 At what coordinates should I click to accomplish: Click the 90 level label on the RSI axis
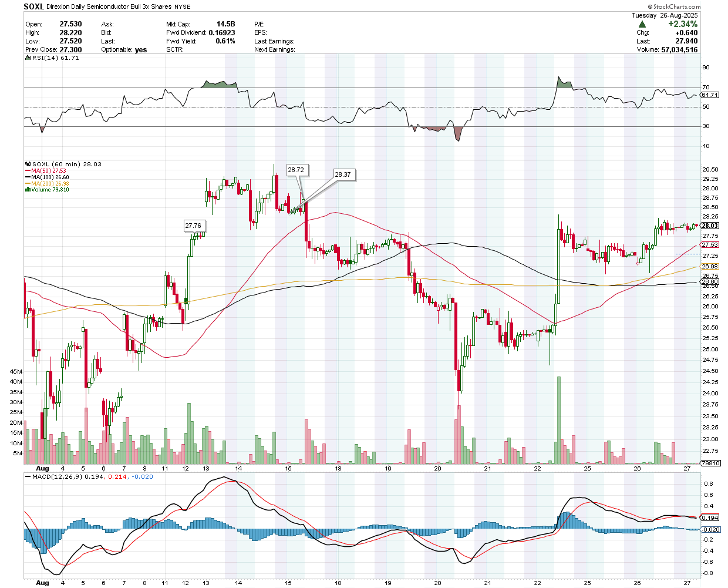click(x=706, y=68)
